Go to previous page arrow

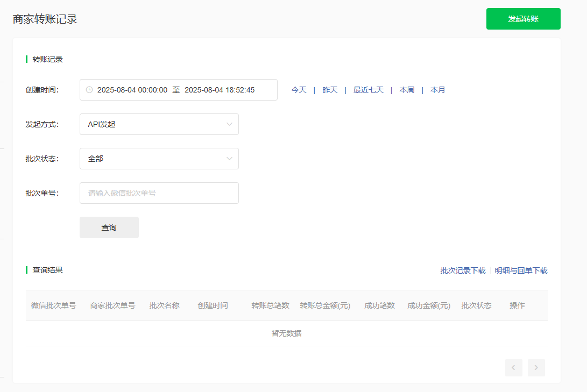pos(514,368)
